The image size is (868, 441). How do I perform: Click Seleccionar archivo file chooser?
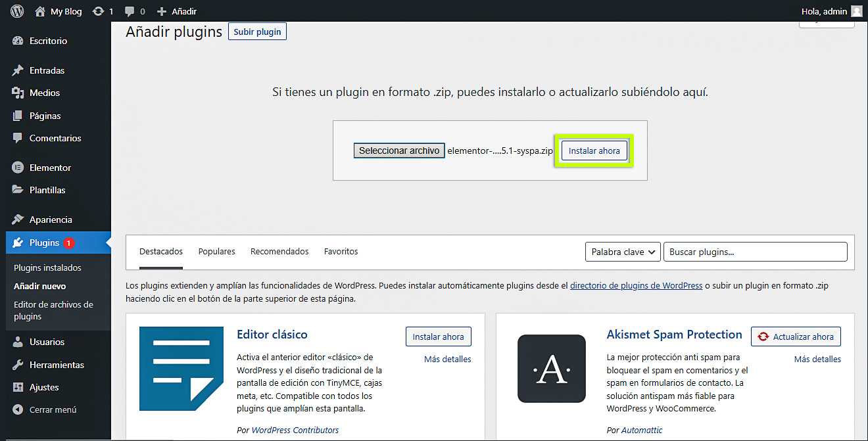(x=399, y=151)
